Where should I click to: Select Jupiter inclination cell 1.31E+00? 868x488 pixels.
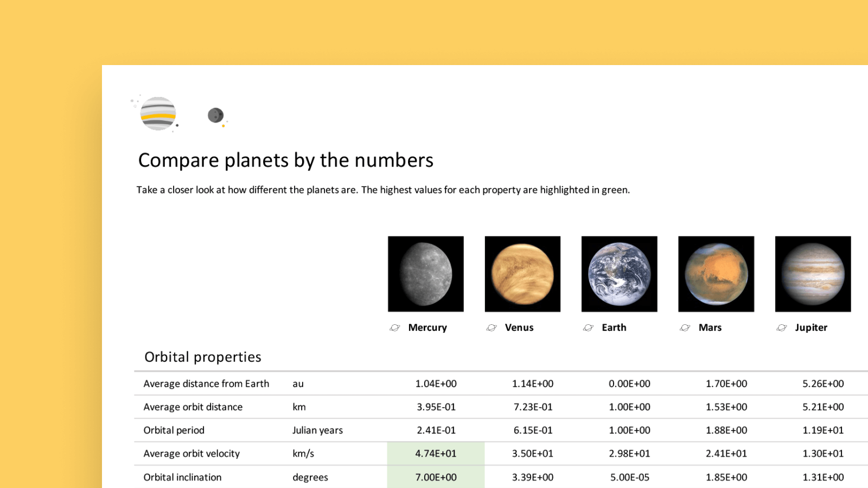point(823,477)
